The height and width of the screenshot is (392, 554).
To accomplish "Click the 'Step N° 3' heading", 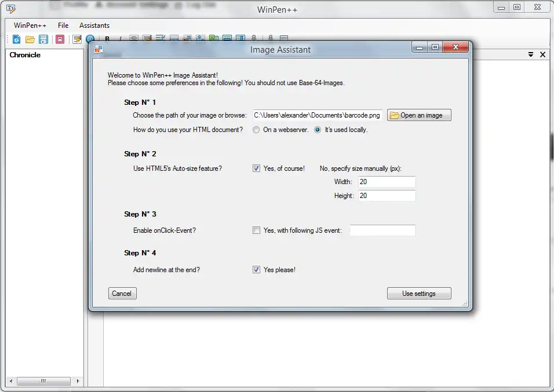I will 140,214.
